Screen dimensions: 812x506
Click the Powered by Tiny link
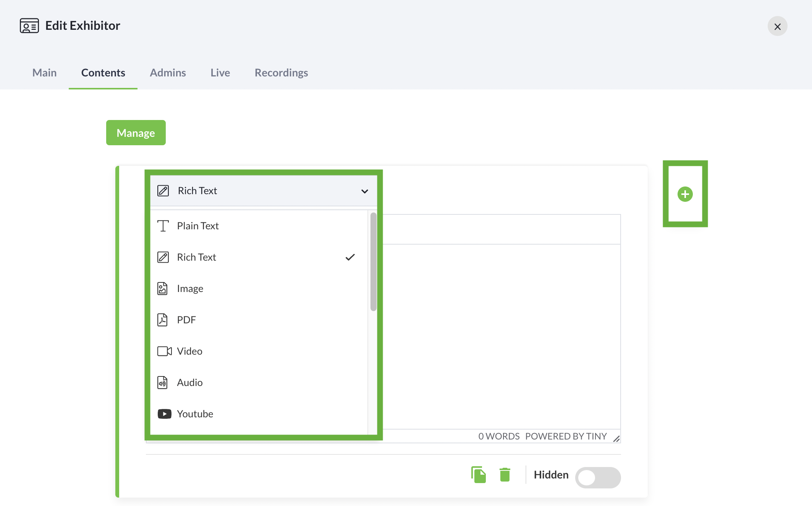(x=566, y=436)
